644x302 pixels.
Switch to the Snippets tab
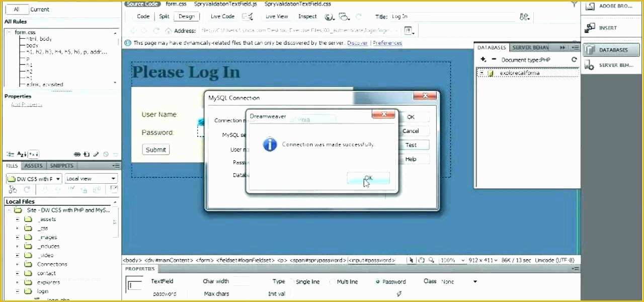(x=62, y=166)
